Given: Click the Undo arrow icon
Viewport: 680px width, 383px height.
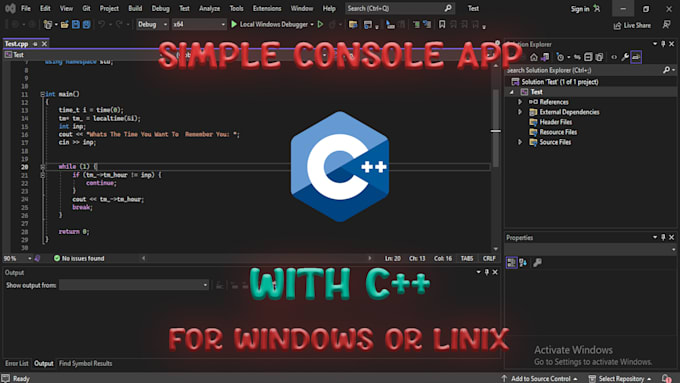Looking at the screenshot, I should point(101,25).
